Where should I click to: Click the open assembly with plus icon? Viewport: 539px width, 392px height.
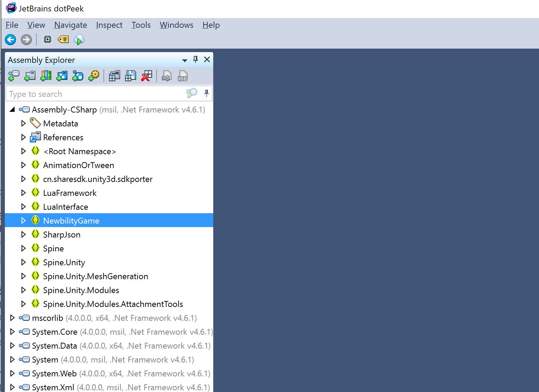14,76
